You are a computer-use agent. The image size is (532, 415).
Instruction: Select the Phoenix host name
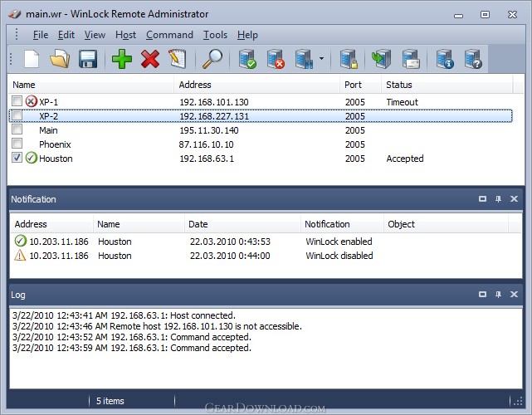coord(55,144)
